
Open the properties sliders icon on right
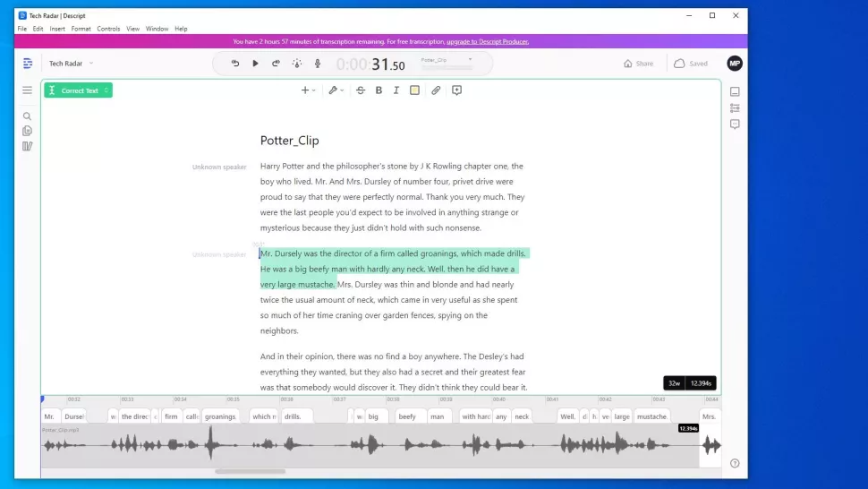point(735,108)
